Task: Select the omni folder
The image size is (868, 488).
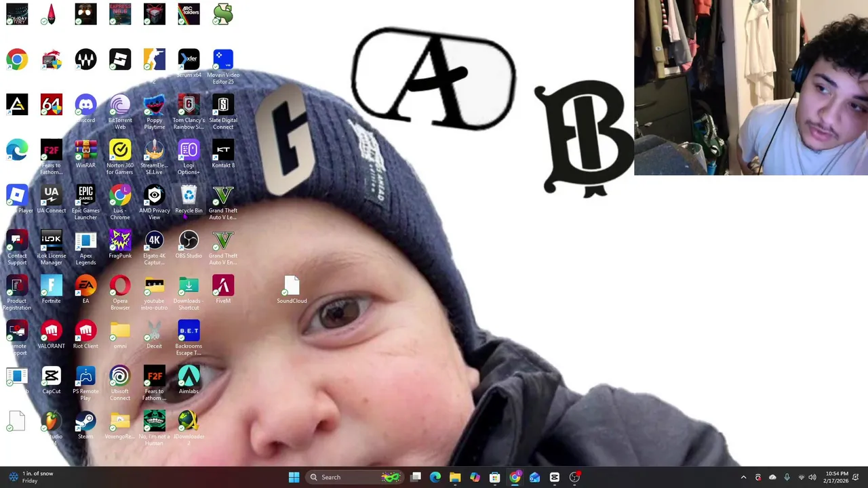Action: pyautogui.click(x=120, y=335)
